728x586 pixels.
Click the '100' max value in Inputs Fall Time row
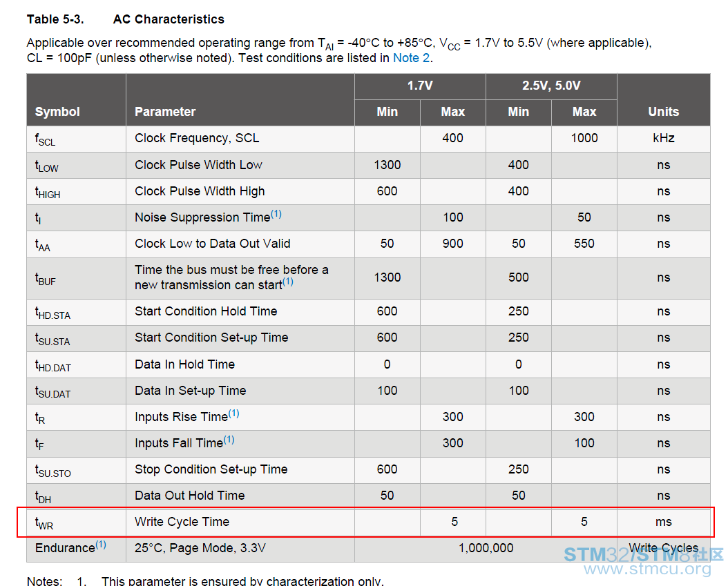[584, 443]
